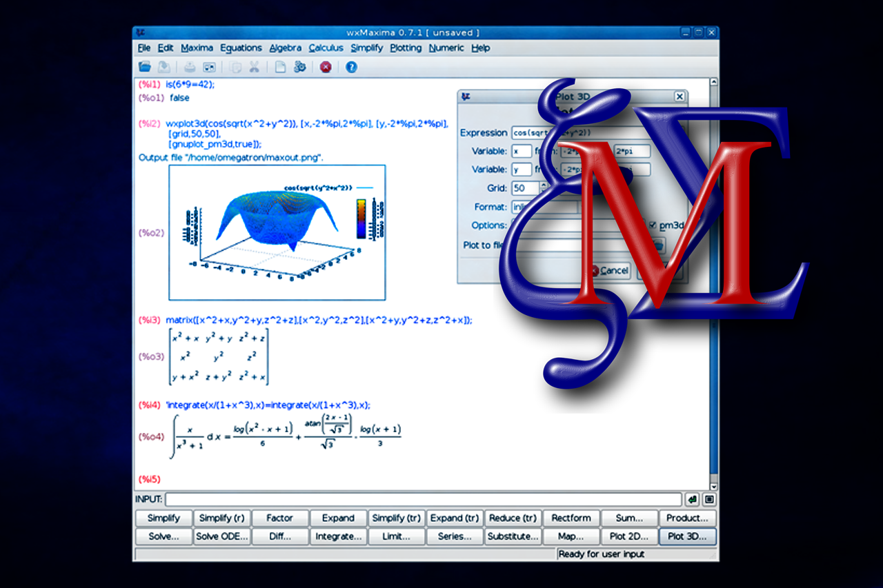Click the multiline input icon beside INPUT

[x=709, y=500]
